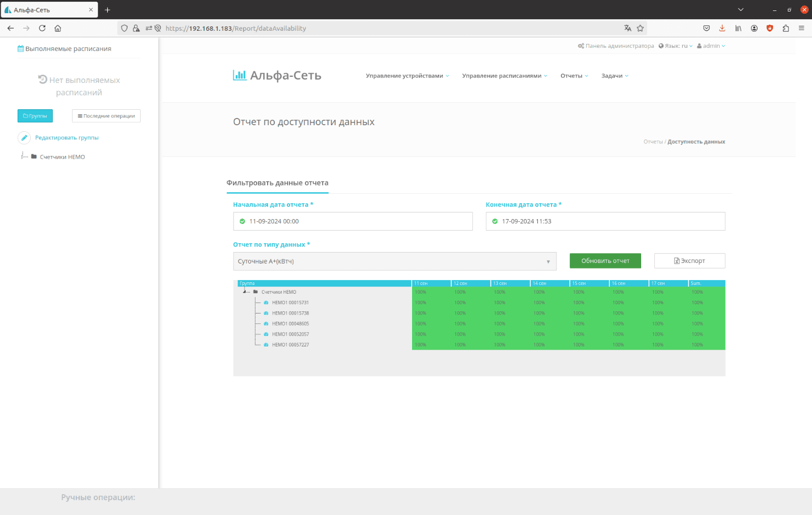Viewport: 812px width, 515px height.
Task: Bookmark this page with the star icon
Action: coord(640,28)
